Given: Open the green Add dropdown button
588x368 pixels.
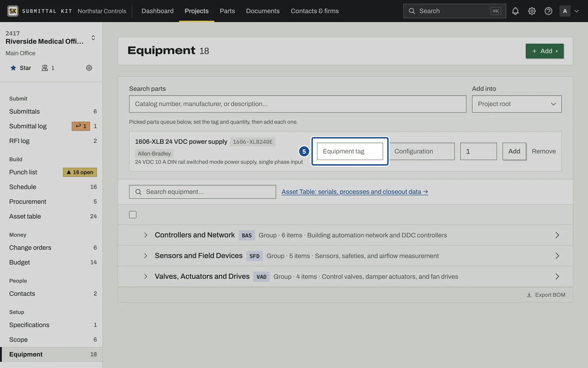Looking at the screenshot, I should pos(545,51).
